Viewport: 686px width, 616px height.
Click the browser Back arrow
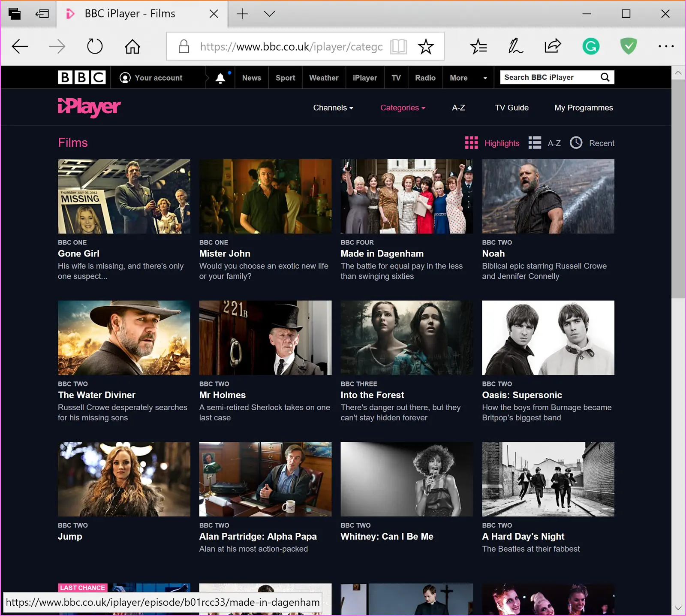tap(20, 46)
